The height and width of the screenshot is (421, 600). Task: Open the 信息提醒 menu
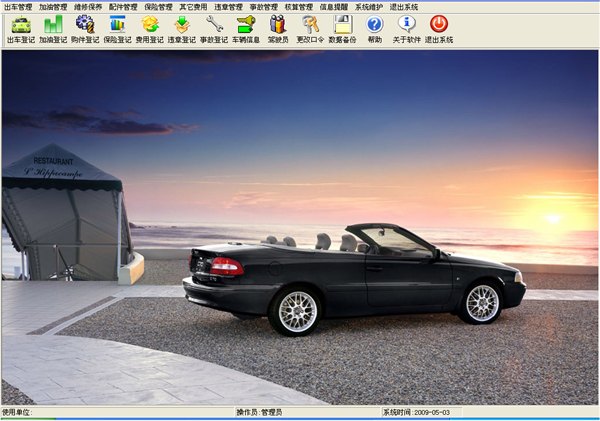pyautogui.click(x=334, y=7)
